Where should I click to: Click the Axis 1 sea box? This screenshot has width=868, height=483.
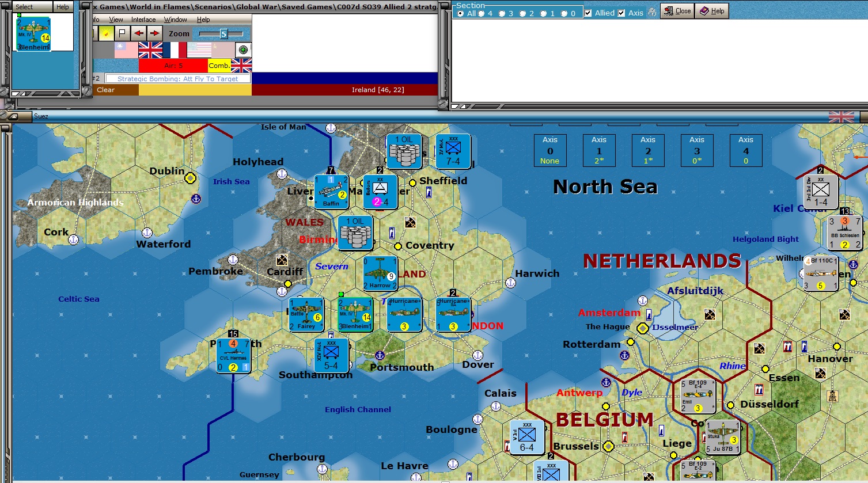click(x=599, y=150)
